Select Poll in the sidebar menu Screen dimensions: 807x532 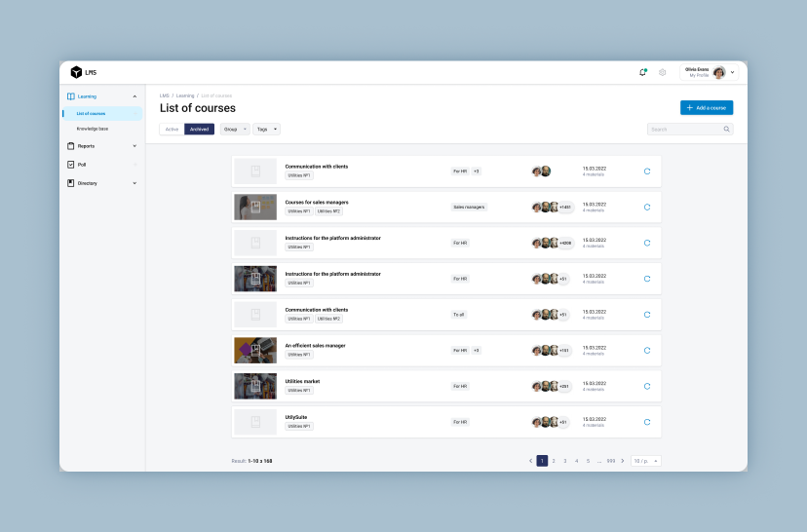tap(83, 165)
